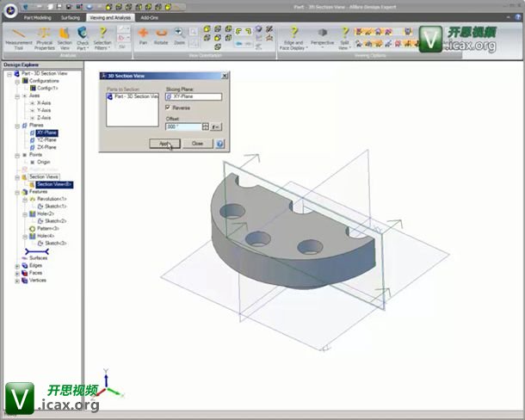Screen dimensions: 525x420
Task: Expand the Edges tree node
Action: [x=17, y=266]
